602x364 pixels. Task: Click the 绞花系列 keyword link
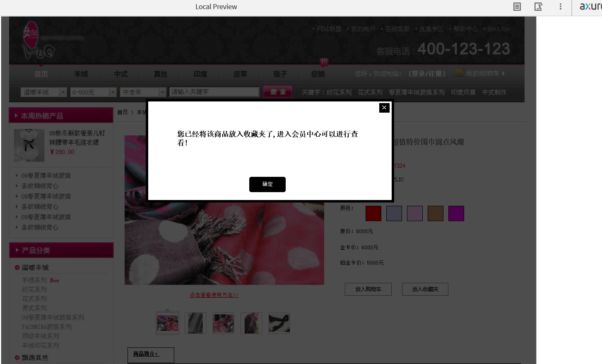click(339, 92)
